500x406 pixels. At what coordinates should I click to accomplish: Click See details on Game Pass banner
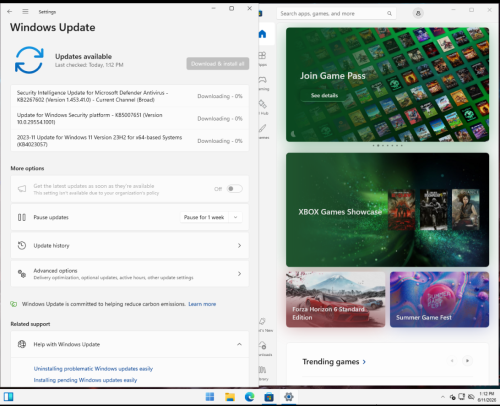[324, 95]
